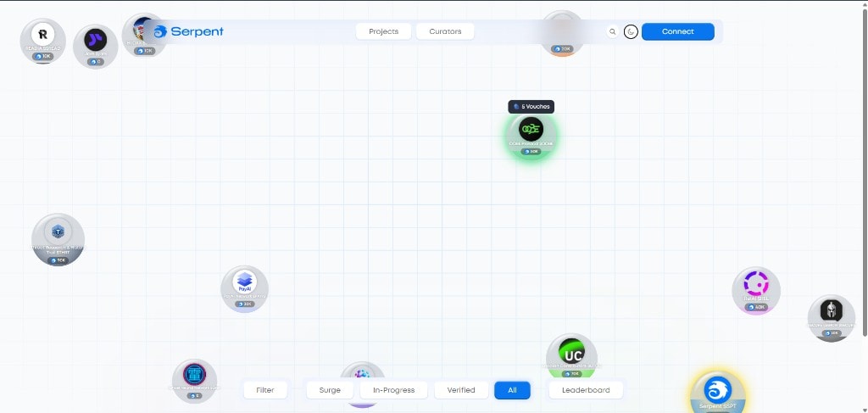The image size is (868, 413).
Task: Open the Curators menu item
Action: pos(445,31)
